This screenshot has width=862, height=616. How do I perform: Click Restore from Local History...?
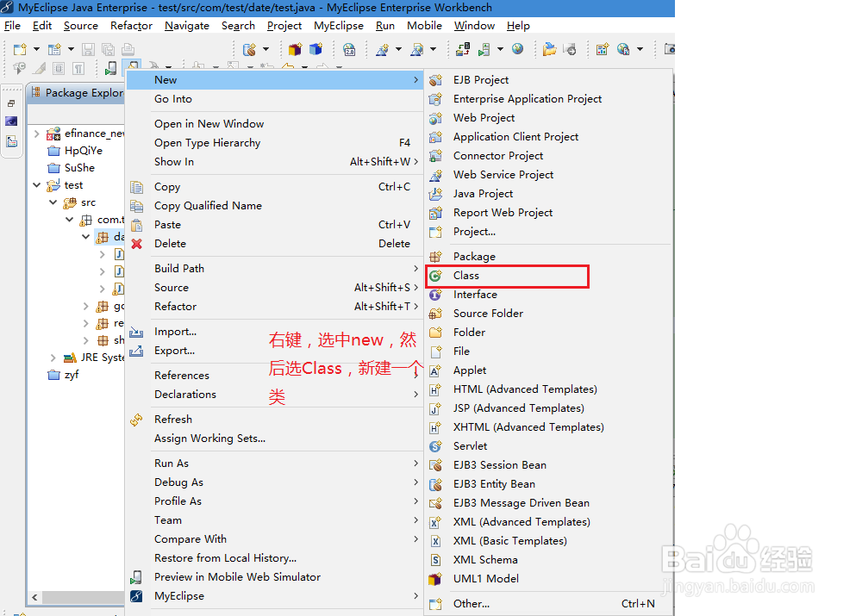[x=275, y=558]
